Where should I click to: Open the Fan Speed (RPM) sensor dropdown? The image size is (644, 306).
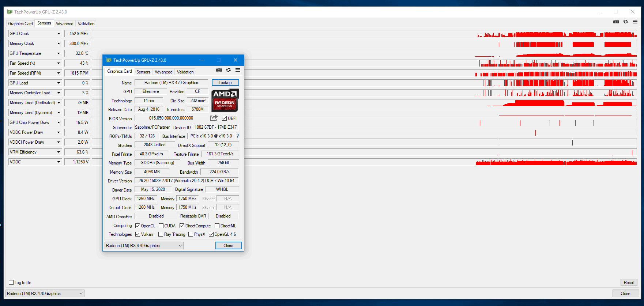pos(59,73)
